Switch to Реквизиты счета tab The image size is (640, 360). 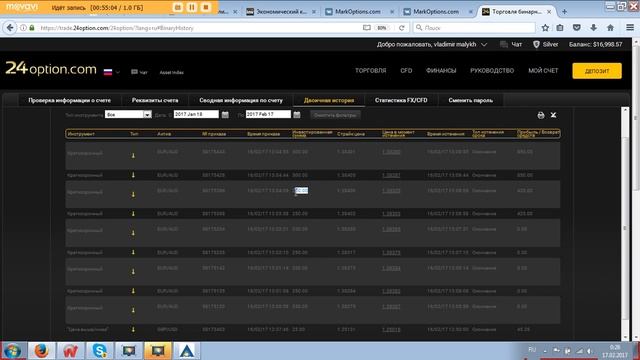coord(155,100)
